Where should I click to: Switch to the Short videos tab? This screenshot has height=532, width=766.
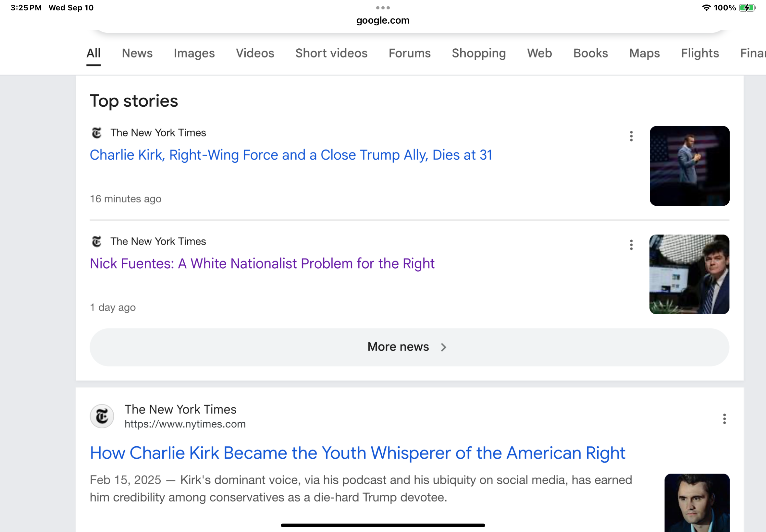click(x=331, y=53)
